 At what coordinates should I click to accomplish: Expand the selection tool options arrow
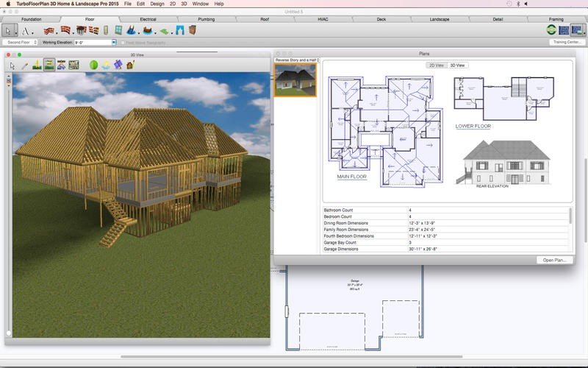(x=15, y=33)
